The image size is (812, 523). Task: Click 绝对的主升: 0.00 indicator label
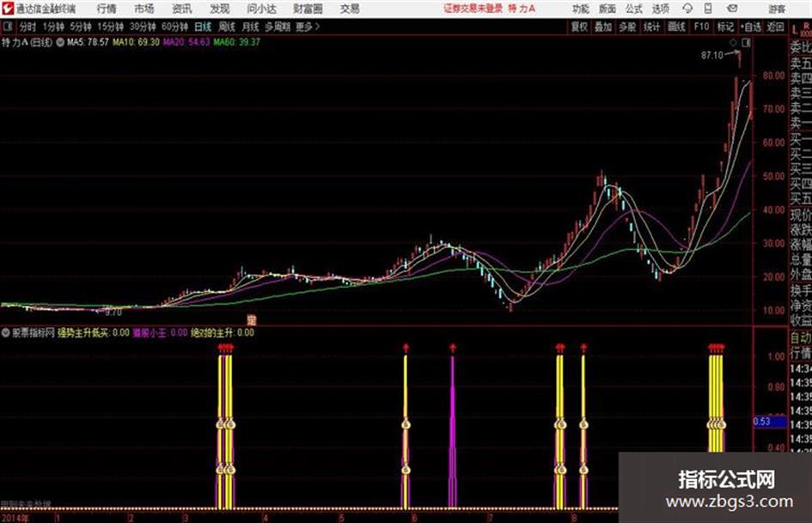point(223,332)
